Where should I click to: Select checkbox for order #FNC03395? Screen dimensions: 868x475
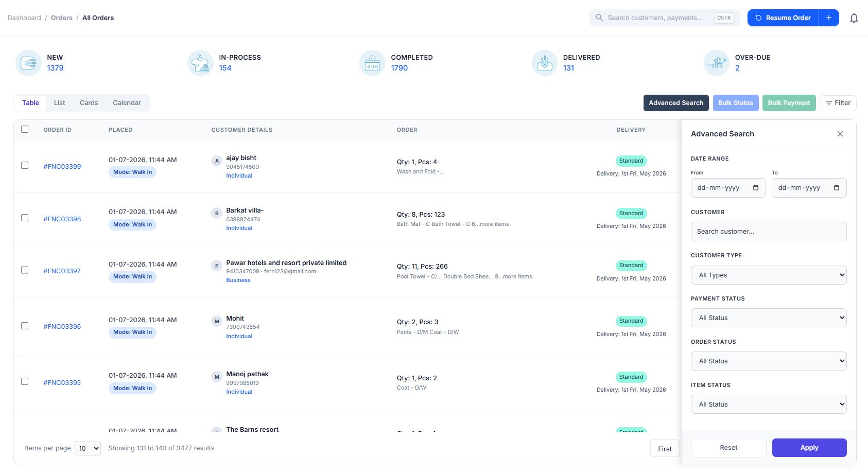(x=25, y=381)
